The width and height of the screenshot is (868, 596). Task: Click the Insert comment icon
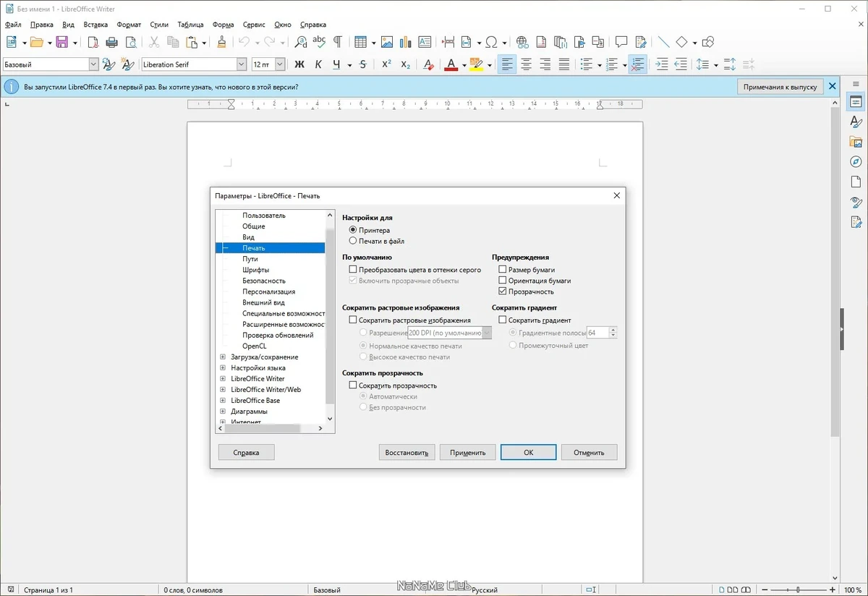[621, 42]
